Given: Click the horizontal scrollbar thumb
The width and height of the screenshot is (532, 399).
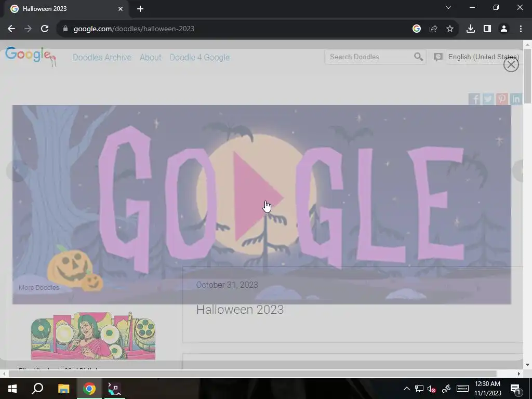Looking at the screenshot, I should [x=252, y=374].
